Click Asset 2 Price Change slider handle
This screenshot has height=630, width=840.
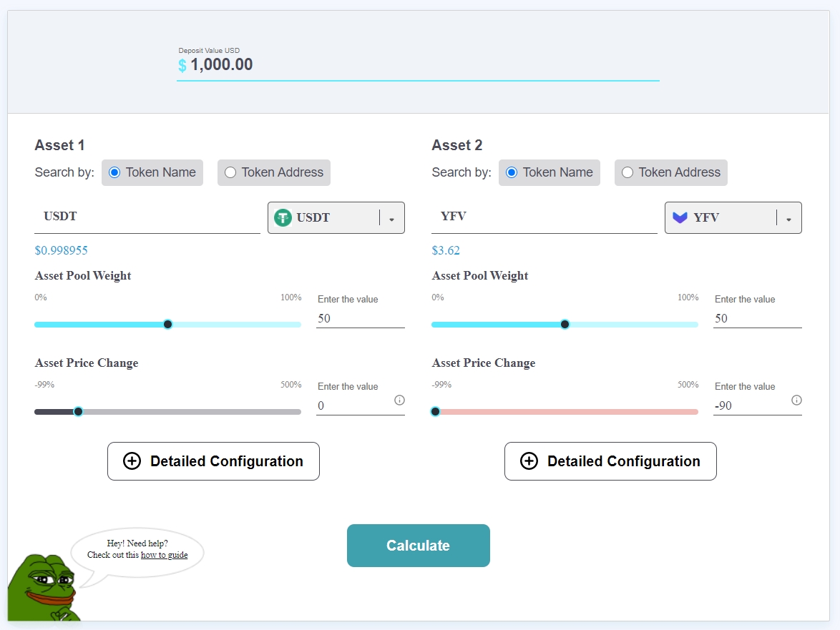tap(435, 411)
